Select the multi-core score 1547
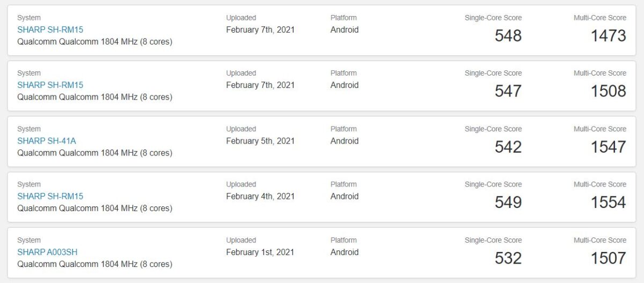The height and width of the screenshot is (283, 644). pyautogui.click(x=609, y=147)
